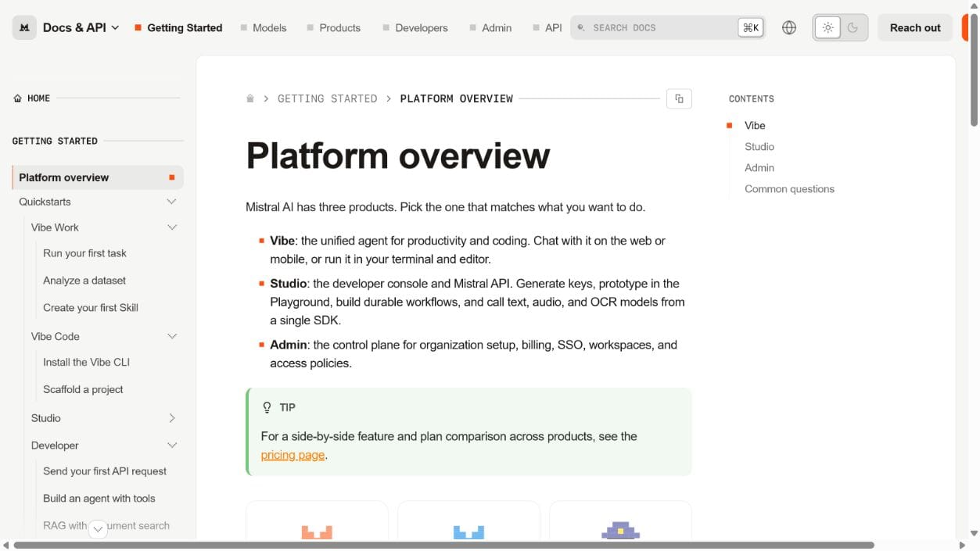This screenshot has height=551, width=980.
Task: Open the Studio sidebar item
Action: (x=45, y=418)
